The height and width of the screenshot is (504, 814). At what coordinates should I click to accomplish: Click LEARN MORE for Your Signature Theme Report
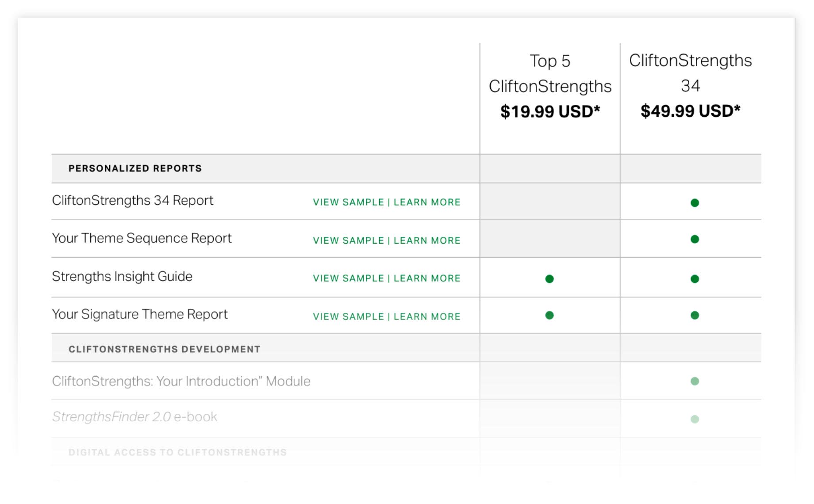point(427,317)
